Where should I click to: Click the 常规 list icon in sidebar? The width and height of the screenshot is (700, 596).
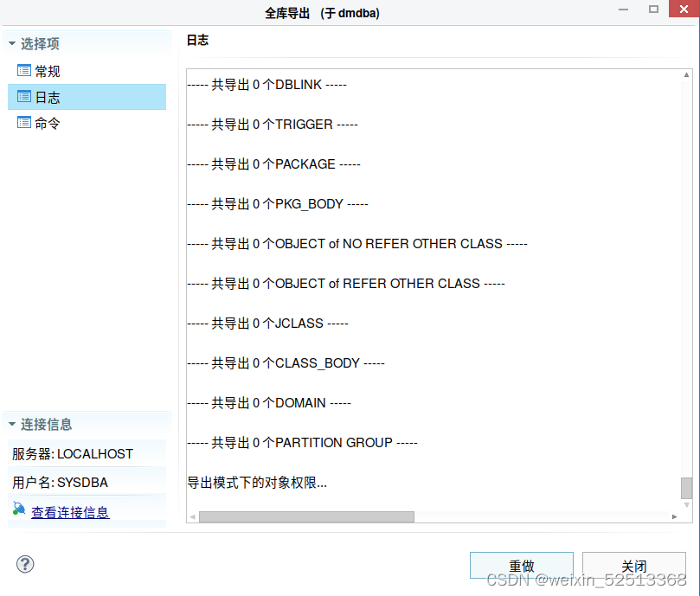pos(26,71)
